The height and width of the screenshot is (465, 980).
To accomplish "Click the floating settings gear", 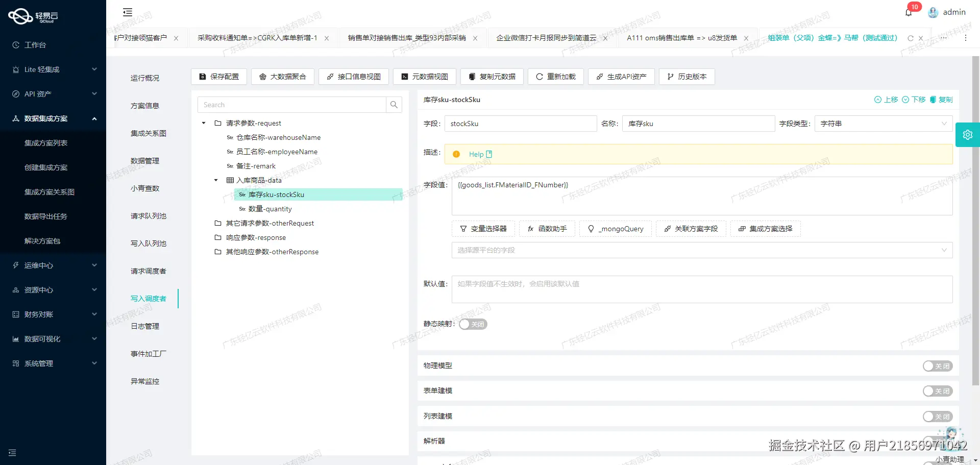I will (968, 134).
